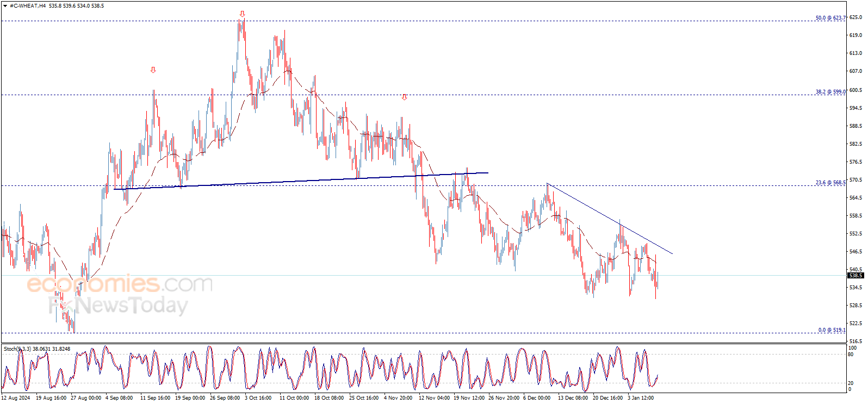The width and height of the screenshot is (868, 404).
Task: Click the '26 Nov 20:00' date label
Action: (x=504, y=398)
